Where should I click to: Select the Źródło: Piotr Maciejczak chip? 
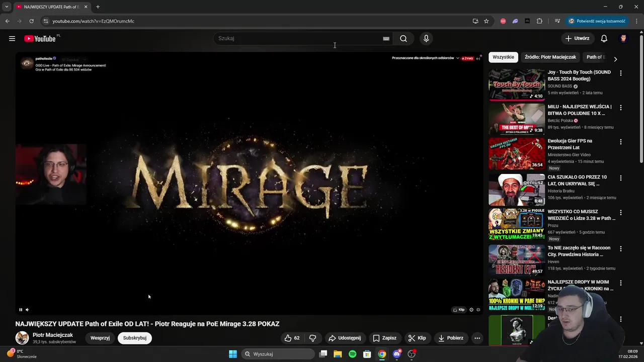550,57
